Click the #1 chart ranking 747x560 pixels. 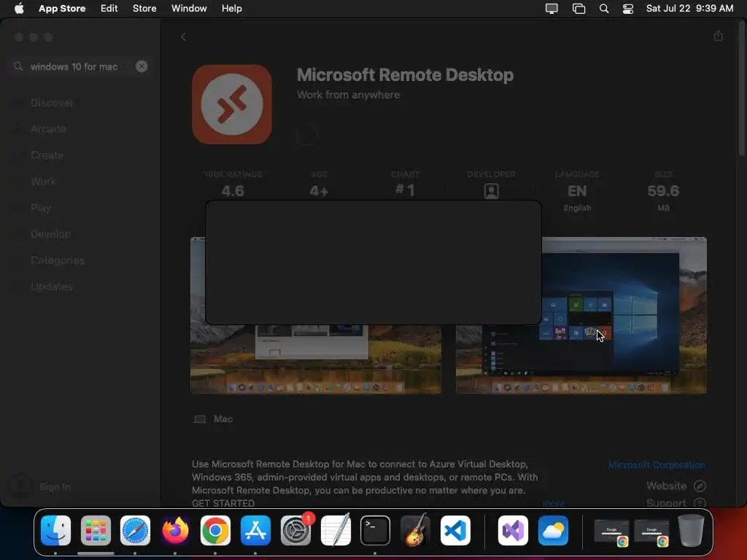tap(405, 190)
